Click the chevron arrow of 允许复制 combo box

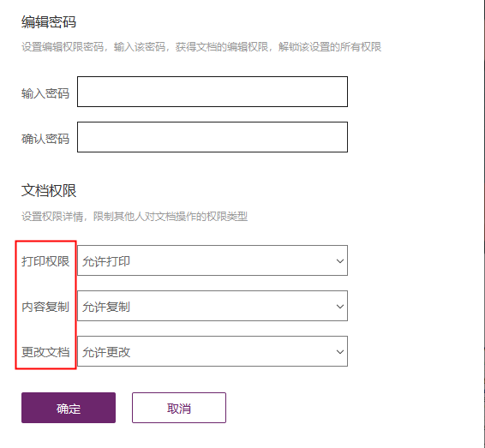340,307
